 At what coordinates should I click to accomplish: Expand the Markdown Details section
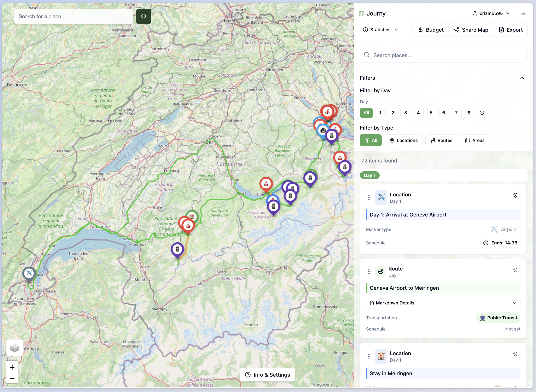[443, 303]
